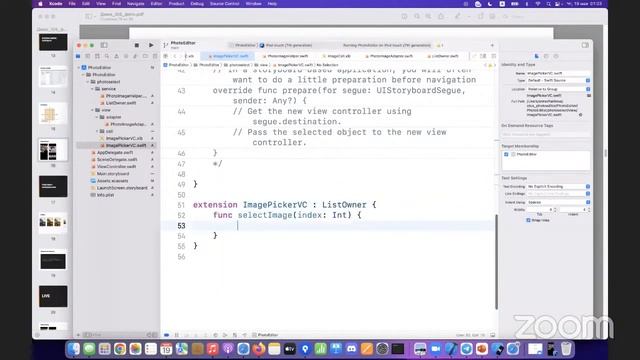
Task: Select Assets.xcassets in the navigator
Action: 112,181
